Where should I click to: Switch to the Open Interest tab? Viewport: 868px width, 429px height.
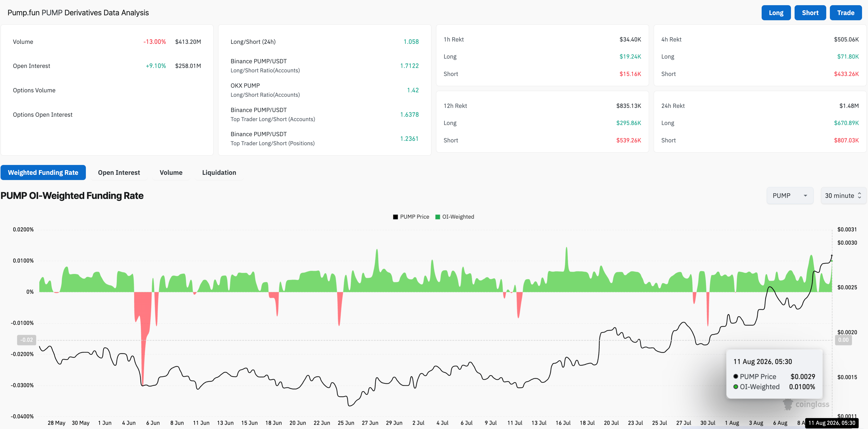point(119,172)
